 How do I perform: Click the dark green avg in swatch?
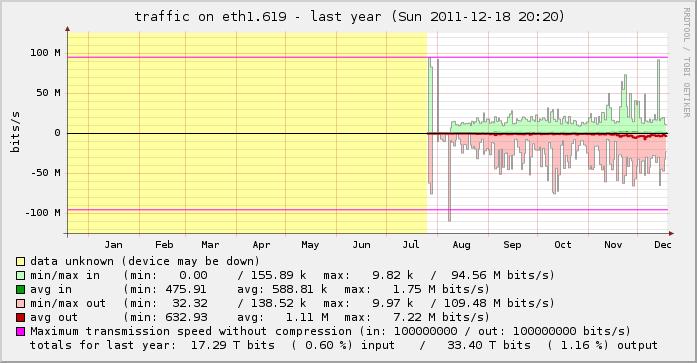(x=20, y=290)
